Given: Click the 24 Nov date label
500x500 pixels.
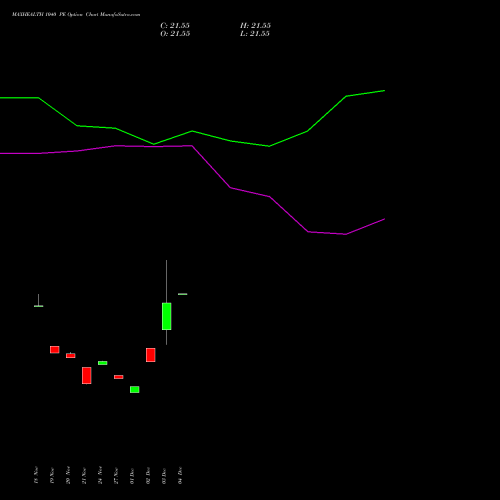Looking at the screenshot, I should coord(100,475).
